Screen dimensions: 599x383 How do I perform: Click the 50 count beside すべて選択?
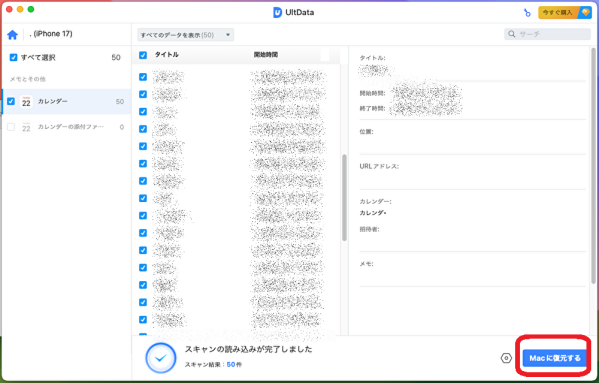116,57
